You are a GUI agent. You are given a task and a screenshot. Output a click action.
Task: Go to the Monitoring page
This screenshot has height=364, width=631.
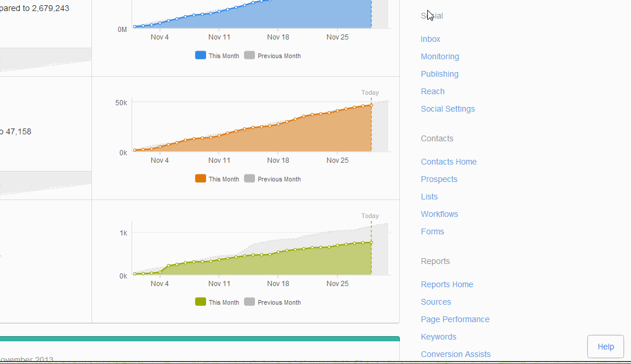click(439, 56)
